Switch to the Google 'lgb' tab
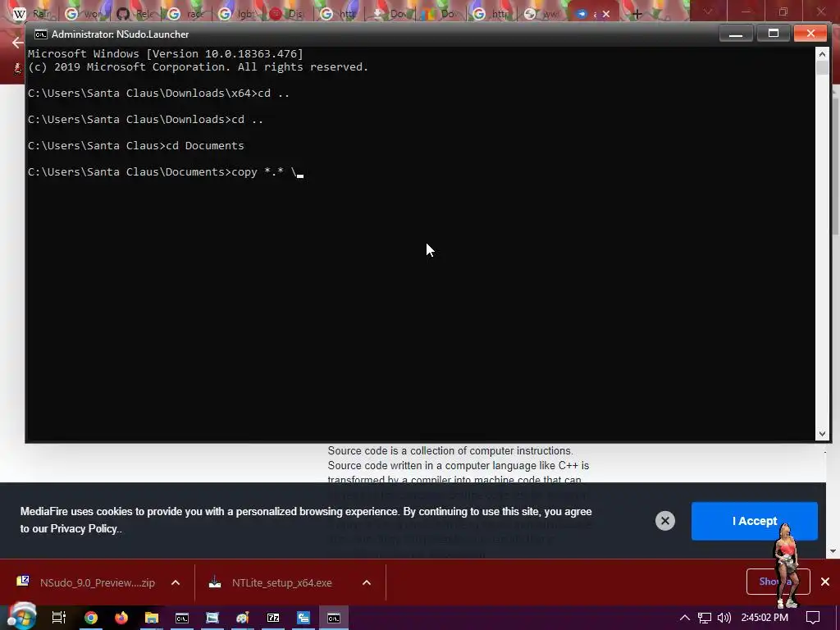Viewport: 840px width, 630px height. (239, 13)
